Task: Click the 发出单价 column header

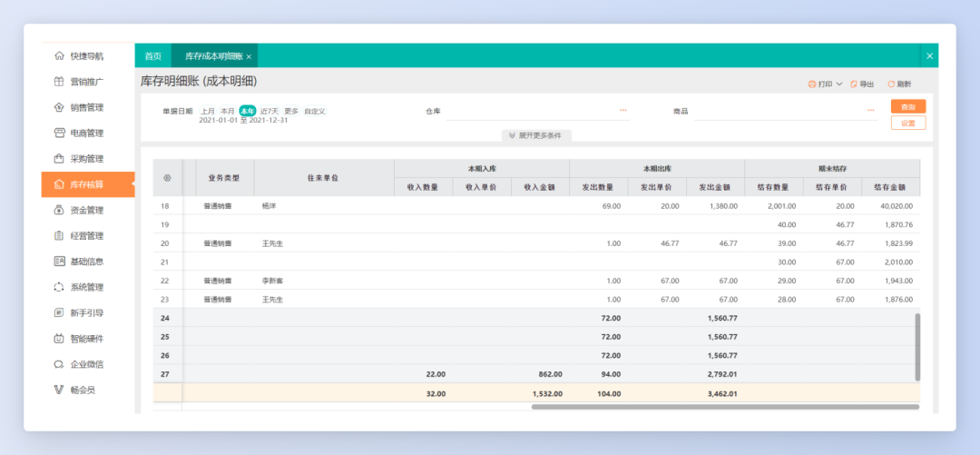Action: tap(657, 187)
